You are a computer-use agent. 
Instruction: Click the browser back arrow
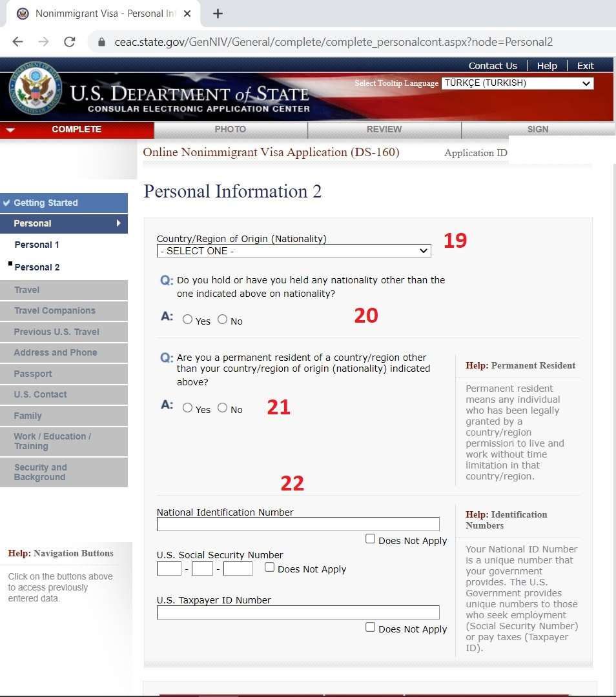[18, 42]
